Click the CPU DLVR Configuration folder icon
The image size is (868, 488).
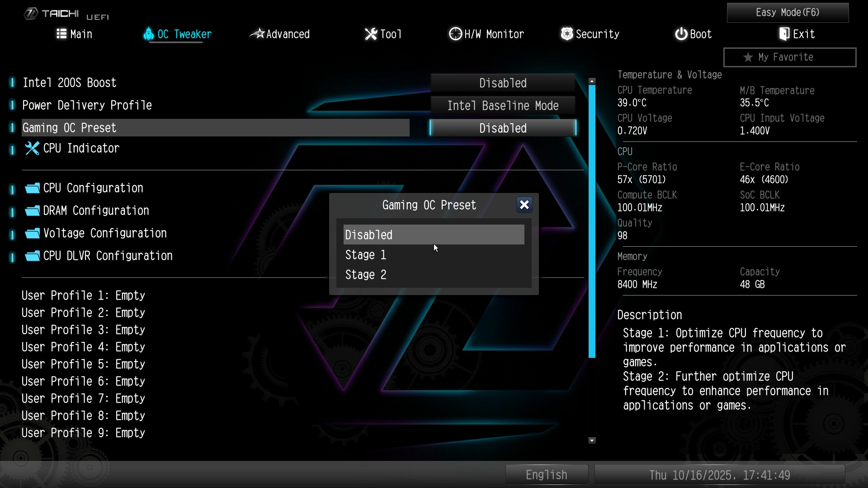pyautogui.click(x=32, y=256)
